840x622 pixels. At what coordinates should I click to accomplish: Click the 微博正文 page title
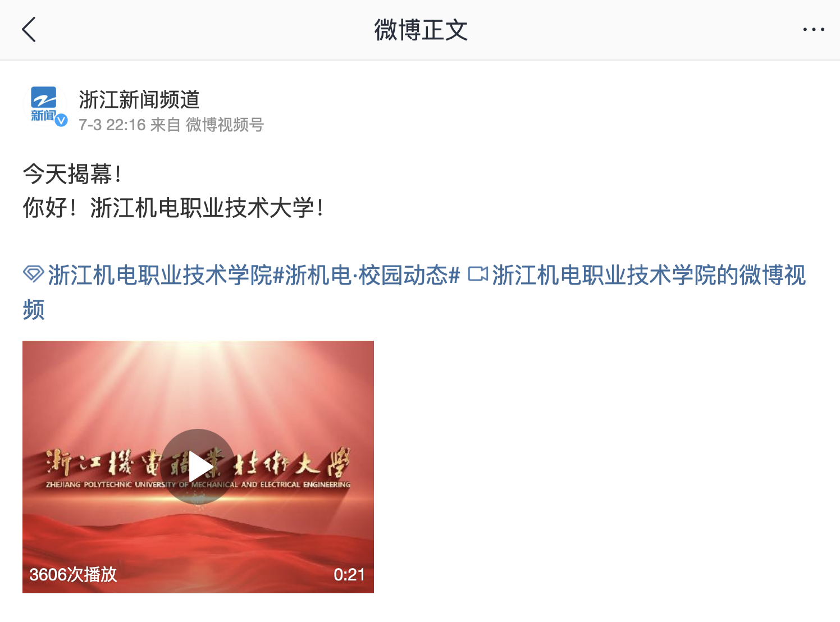point(421,30)
